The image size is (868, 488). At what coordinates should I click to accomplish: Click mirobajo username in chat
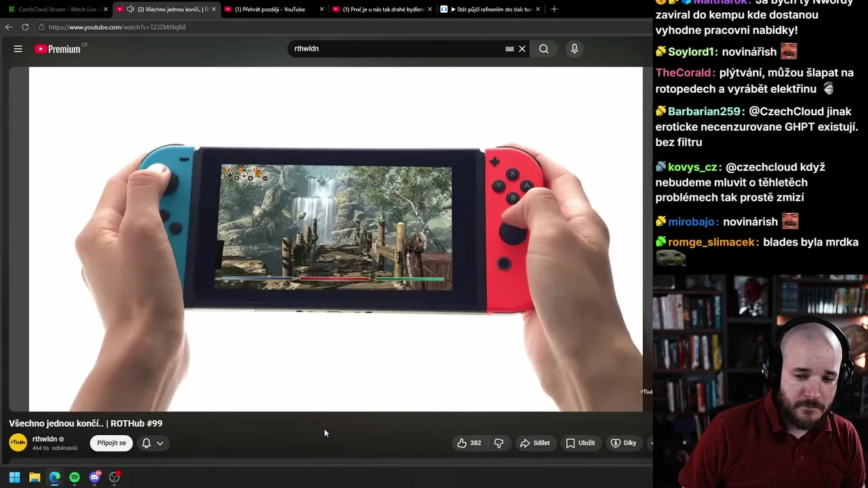coord(692,222)
